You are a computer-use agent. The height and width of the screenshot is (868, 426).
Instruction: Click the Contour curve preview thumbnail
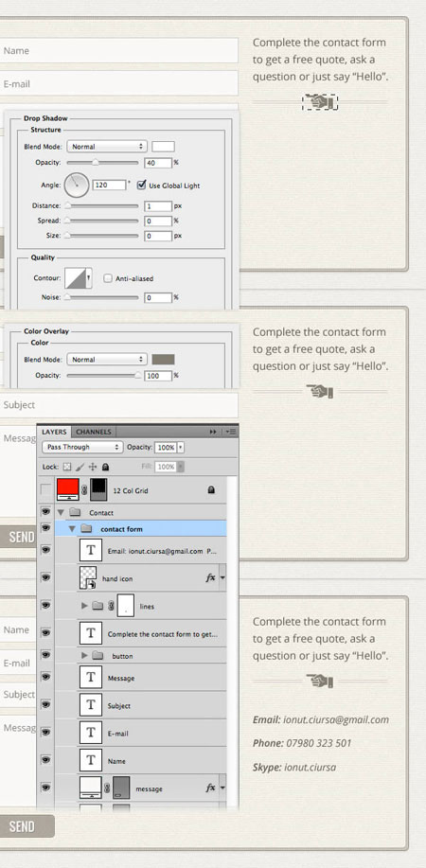(x=75, y=278)
